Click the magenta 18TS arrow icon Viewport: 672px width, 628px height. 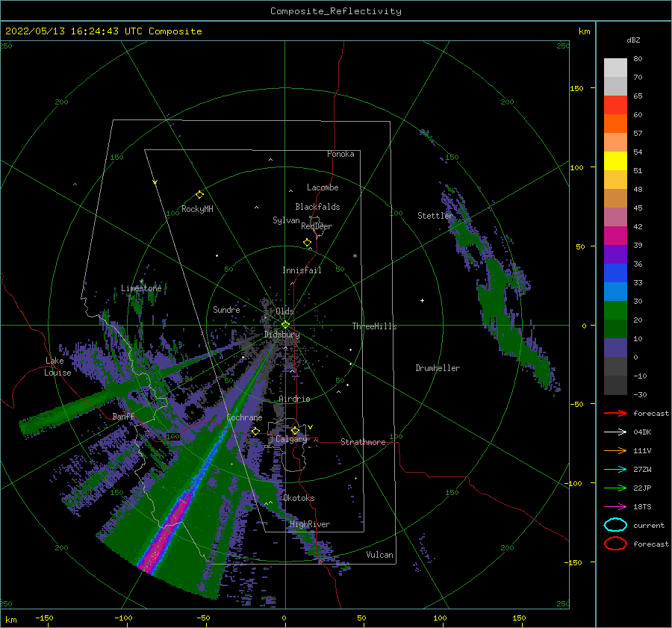pyautogui.click(x=615, y=507)
